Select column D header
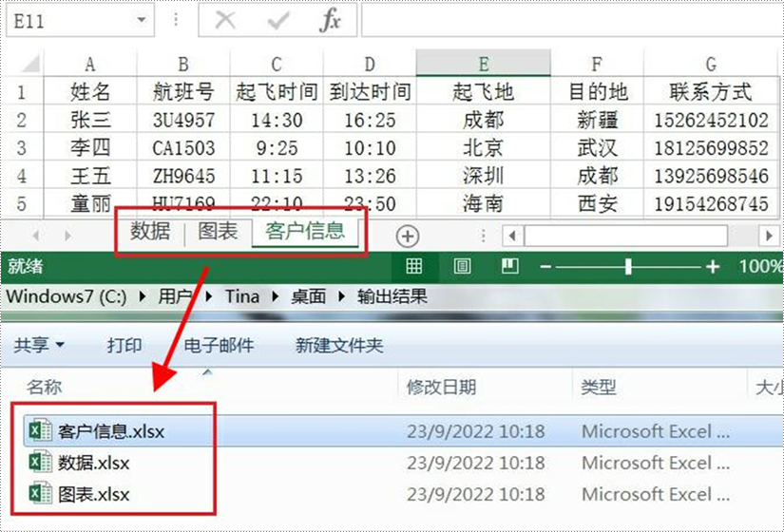 point(370,64)
